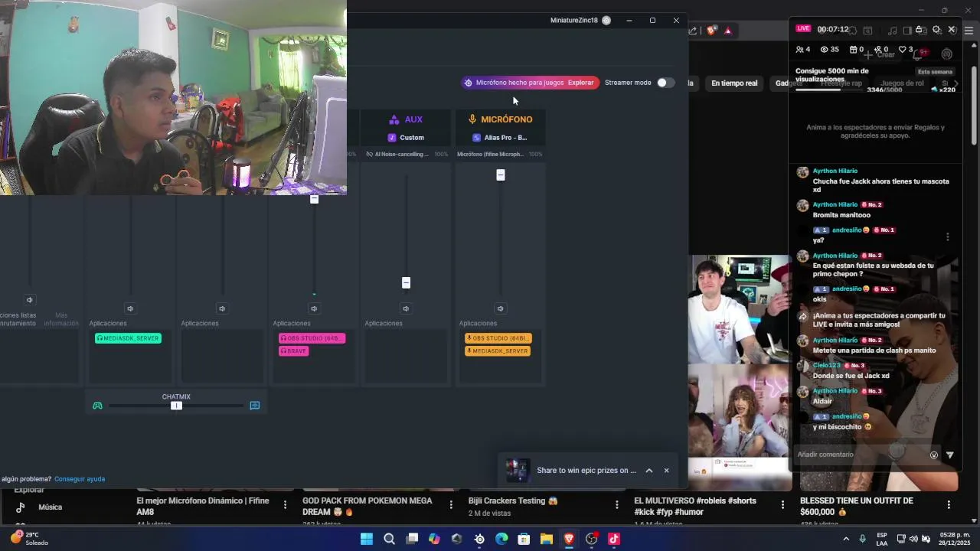Open the Share to win epic prizes thumbnail
Image resolution: width=980 pixels, height=551 pixels.
[518, 471]
